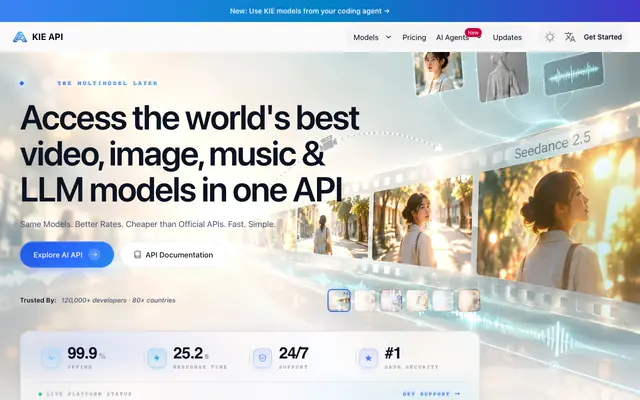The width and height of the screenshot is (640, 400).
Task: Go to the Pricing page
Action: tap(414, 37)
